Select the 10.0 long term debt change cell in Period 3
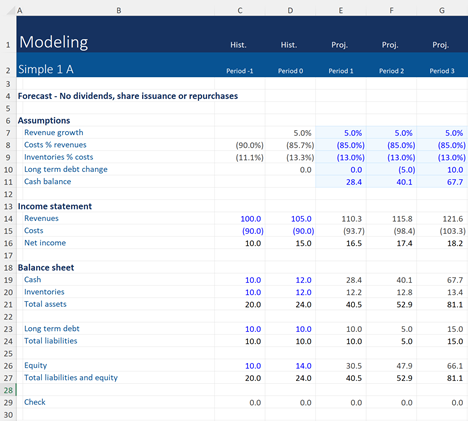Viewport: 468px width, 421px height. point(442,170)
